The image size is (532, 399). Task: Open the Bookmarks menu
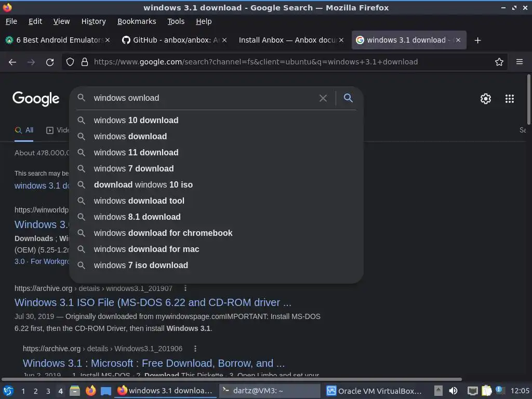[137, 21]
